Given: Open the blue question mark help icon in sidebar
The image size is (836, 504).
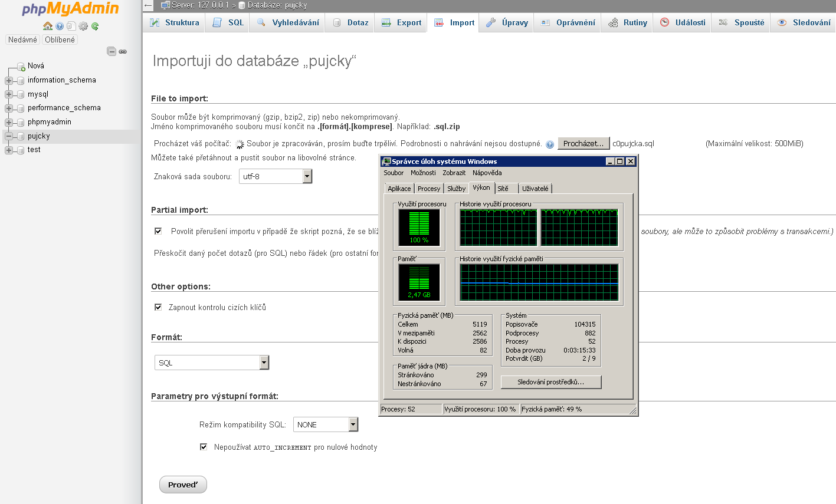Looking at the screenshot, I should 60,26.
